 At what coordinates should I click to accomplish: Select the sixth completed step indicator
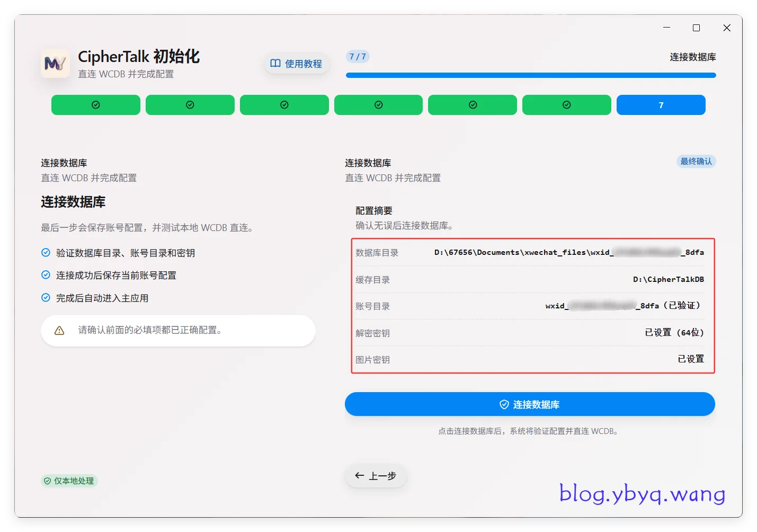point(567,105)
